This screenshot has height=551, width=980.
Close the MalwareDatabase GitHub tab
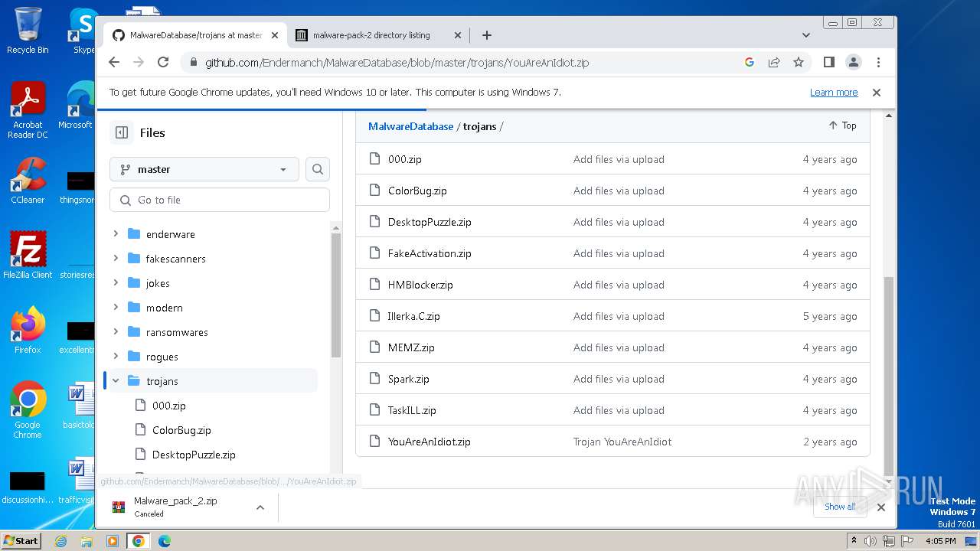coord(274,35)
